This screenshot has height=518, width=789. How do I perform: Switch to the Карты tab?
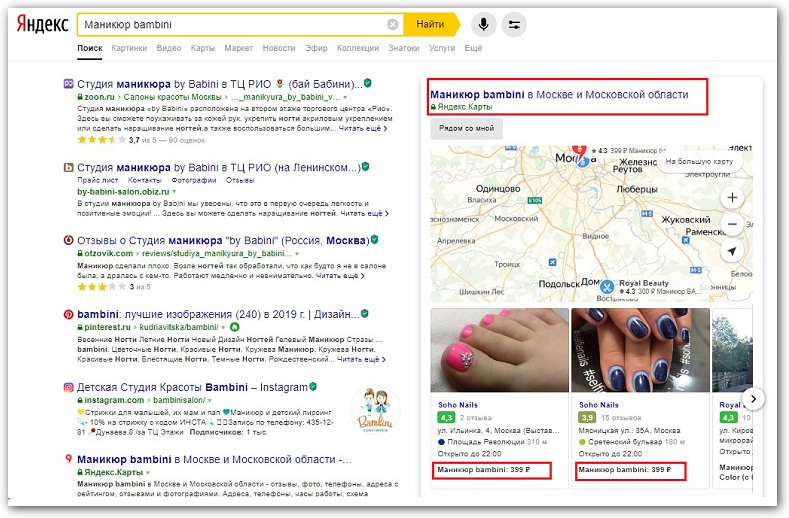(x=203, y=48)
